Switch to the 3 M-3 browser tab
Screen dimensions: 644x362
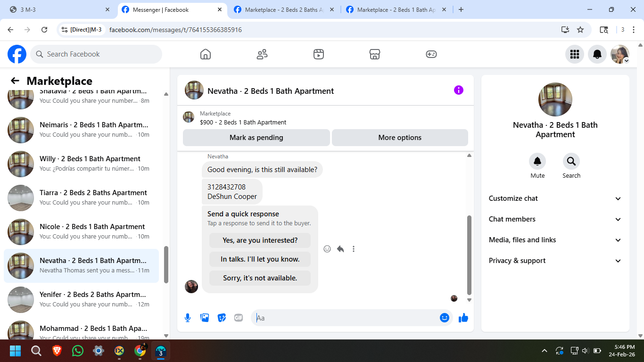point(59,9)
